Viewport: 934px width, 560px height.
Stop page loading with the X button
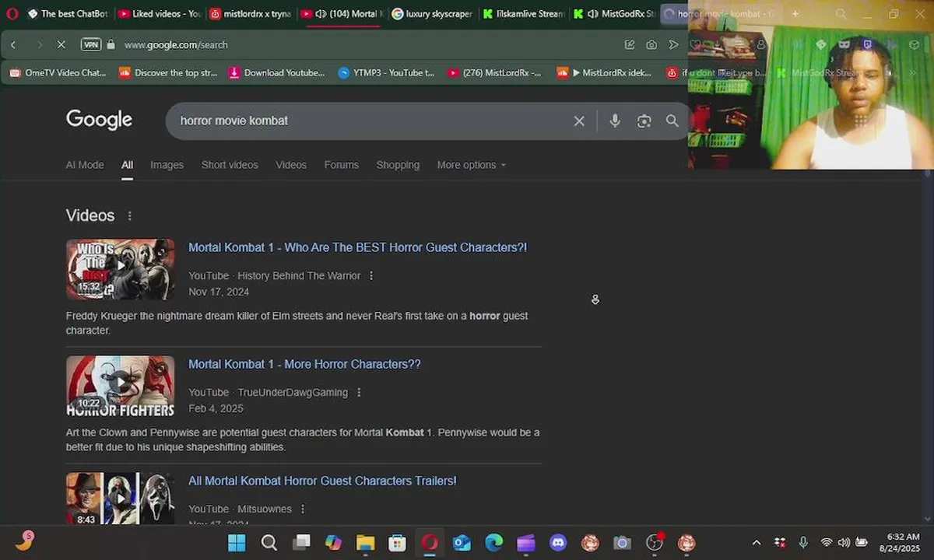61,44
